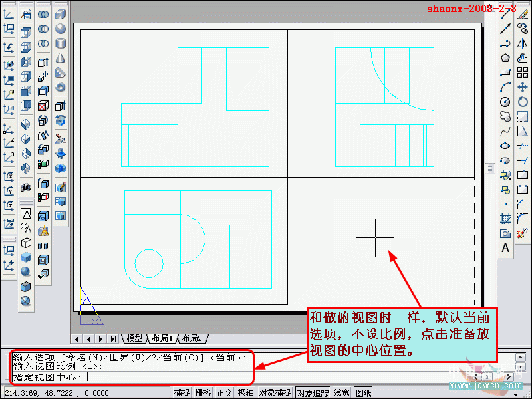Toggle 对象追踪 object tracking
The image size is (532, 399).
click(x=313, y=392)
